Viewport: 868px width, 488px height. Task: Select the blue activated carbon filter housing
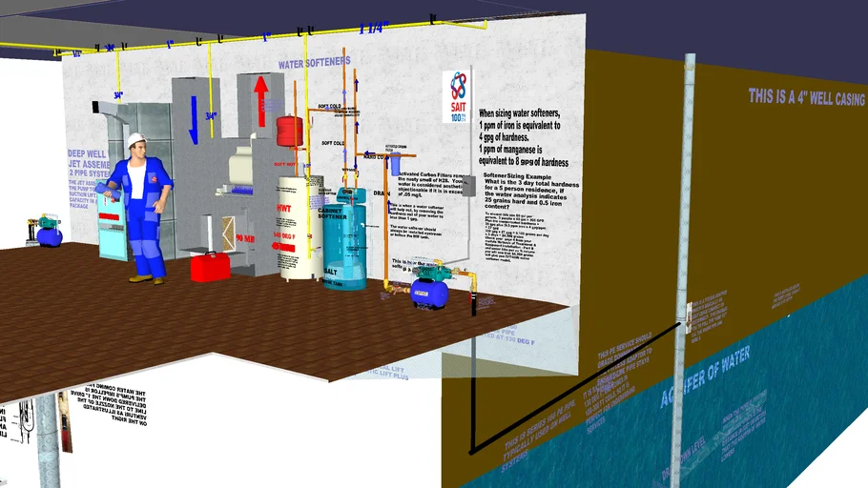pos(395,164)
